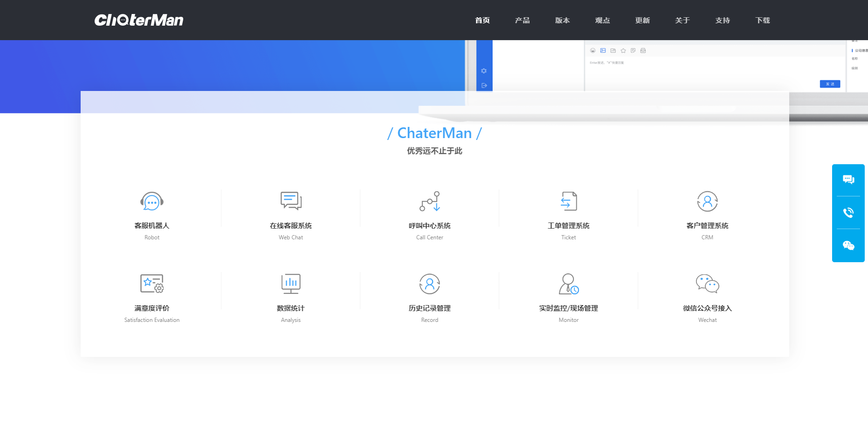Click the logout icon in banner sidebar

pyautogui.click(x=484, y=85)
